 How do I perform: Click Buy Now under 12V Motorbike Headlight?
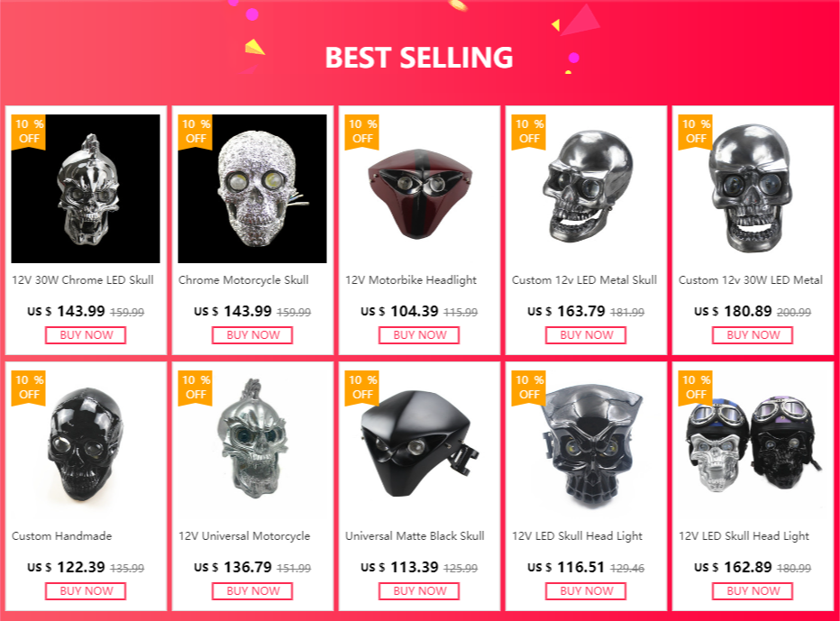419,335
